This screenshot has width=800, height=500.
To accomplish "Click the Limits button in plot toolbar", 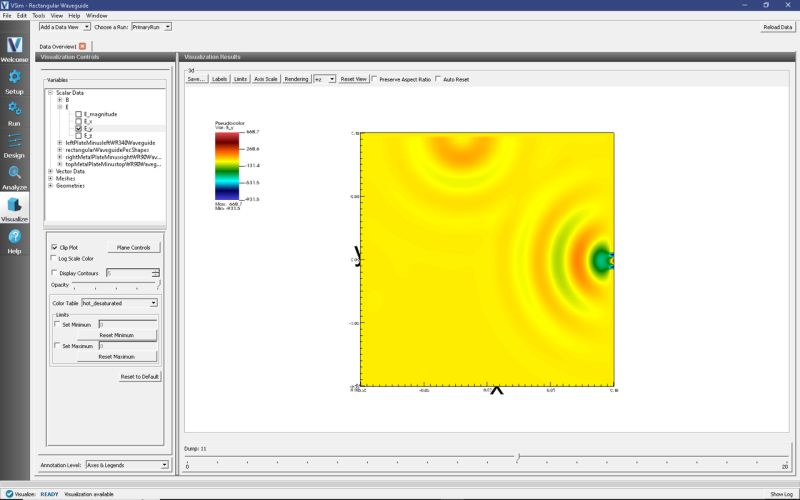I will pos(240,79).
